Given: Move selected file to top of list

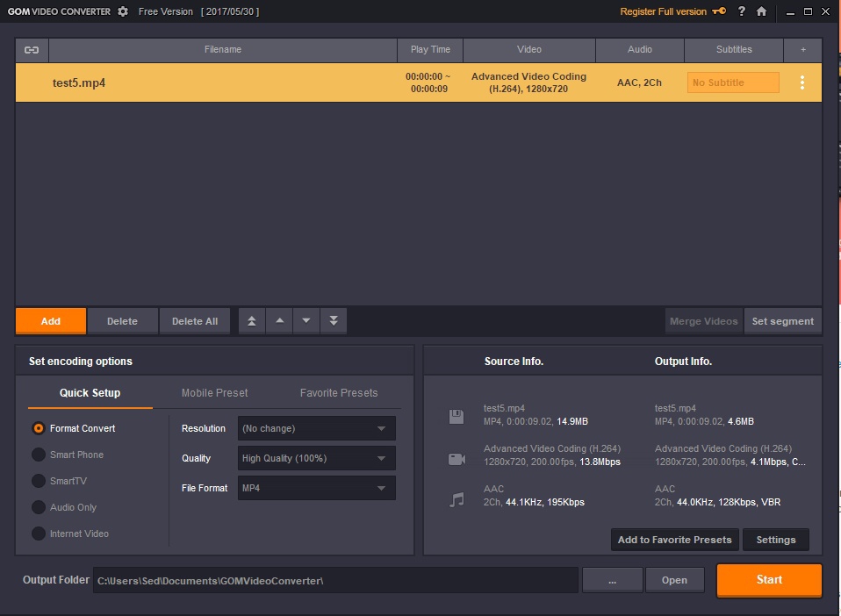Looking at the screenshot, I should tap(252, 321).
